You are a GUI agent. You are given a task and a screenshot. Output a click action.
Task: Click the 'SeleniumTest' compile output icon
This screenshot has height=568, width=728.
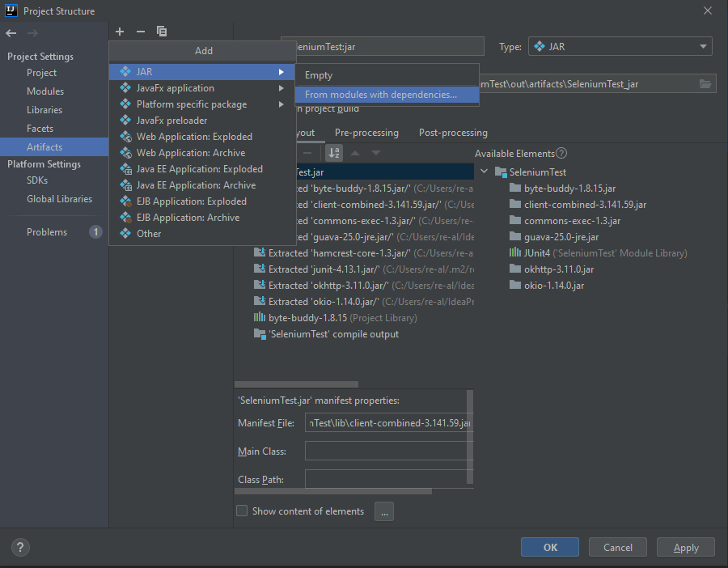pyautogui.click(x=260, y=334)
